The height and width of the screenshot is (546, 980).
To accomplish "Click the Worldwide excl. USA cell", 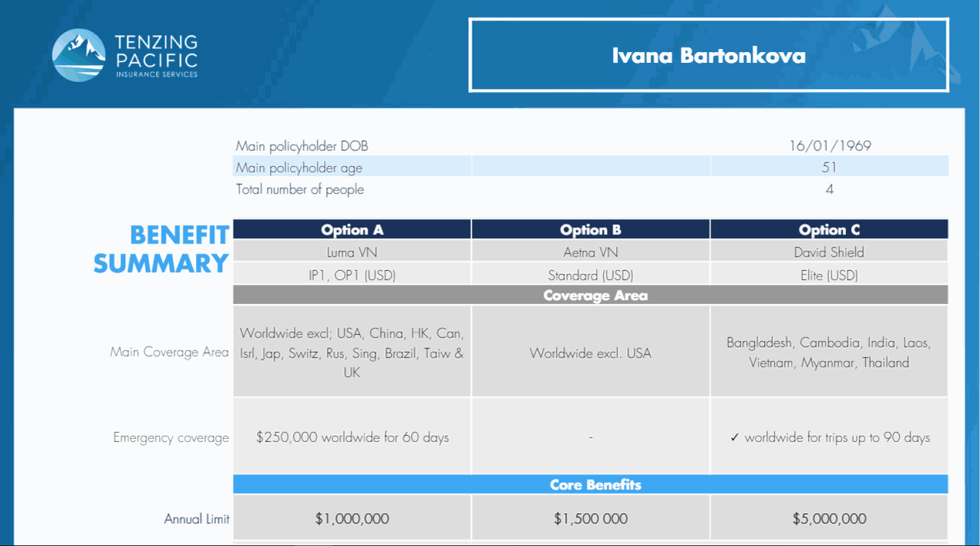I will [x=590, y=353].
